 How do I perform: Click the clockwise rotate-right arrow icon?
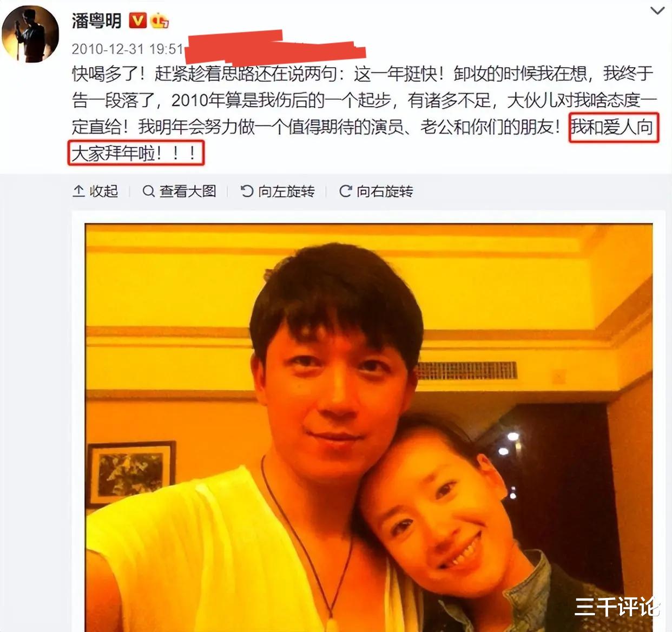(x=345, y=191)
